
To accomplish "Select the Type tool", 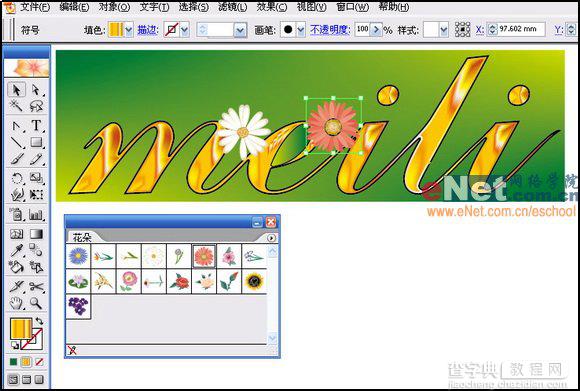I will point(36,125).
